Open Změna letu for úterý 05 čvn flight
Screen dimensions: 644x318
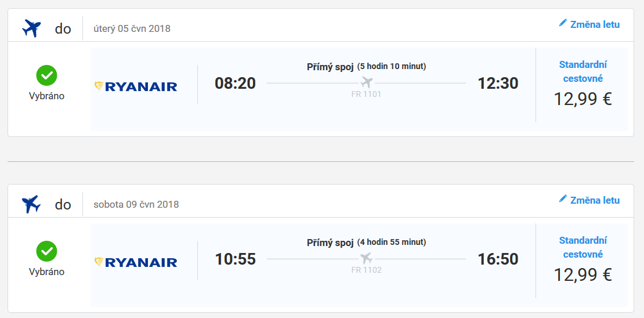(589, 24)
